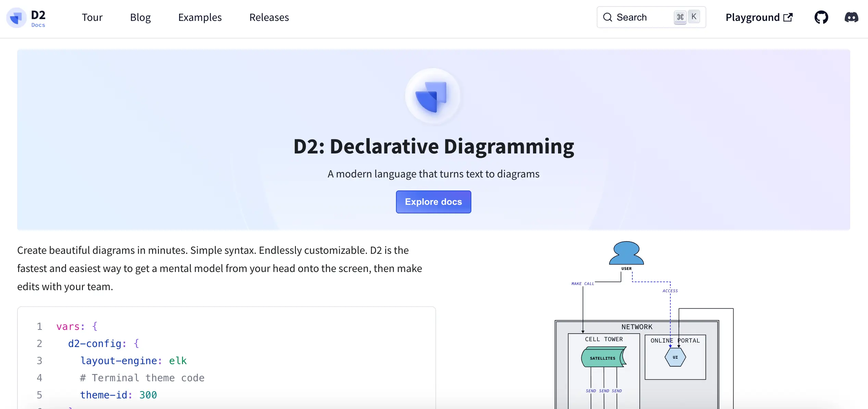Image resolution: width=868 pixels, height=409 pixels.
Task: Click the USER figure in the diagram
Action: coord(626,253)
